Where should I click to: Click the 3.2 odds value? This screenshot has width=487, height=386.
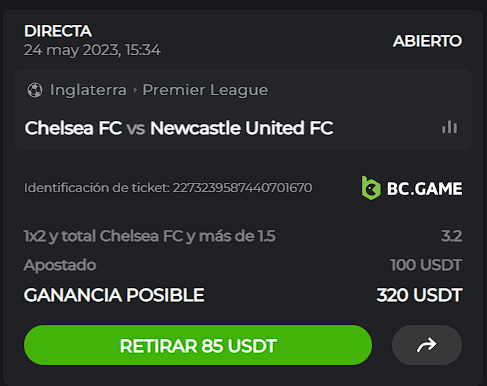pyautogui.click(x=452, y=236)
